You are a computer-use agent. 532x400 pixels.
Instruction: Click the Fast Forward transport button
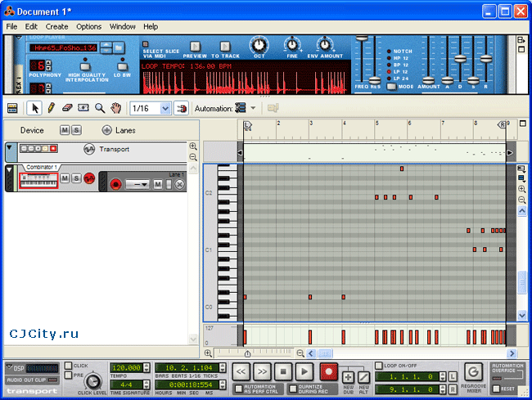262,372
